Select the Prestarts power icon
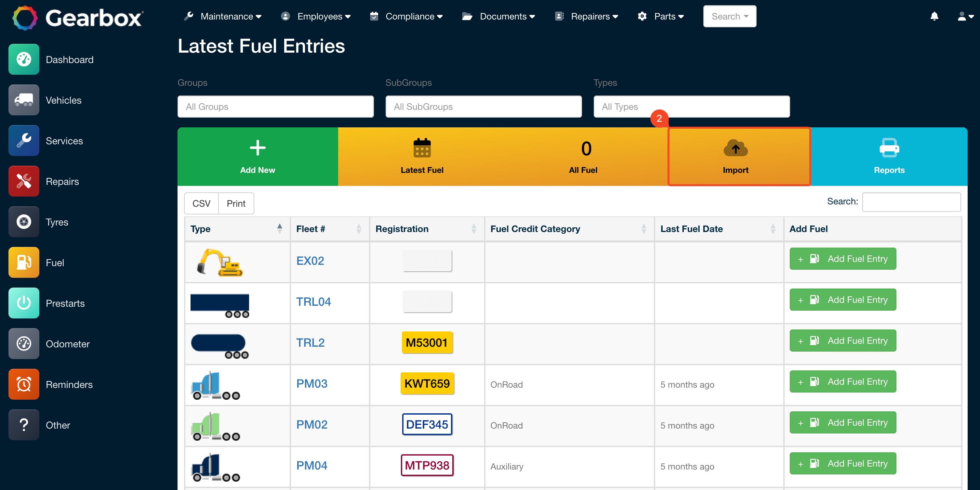Image resolution: width=980 pixels, height=490 pixels. [24, 303]
